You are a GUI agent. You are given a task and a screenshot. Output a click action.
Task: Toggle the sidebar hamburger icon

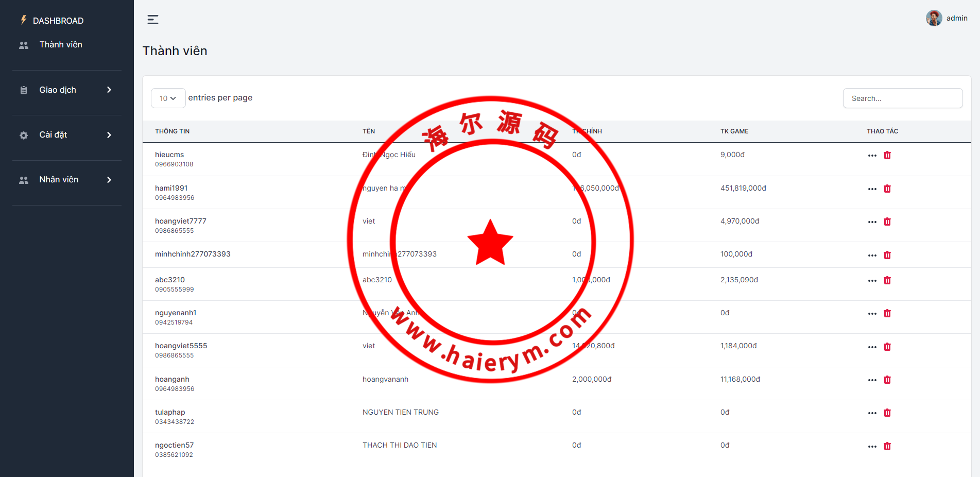153,20
